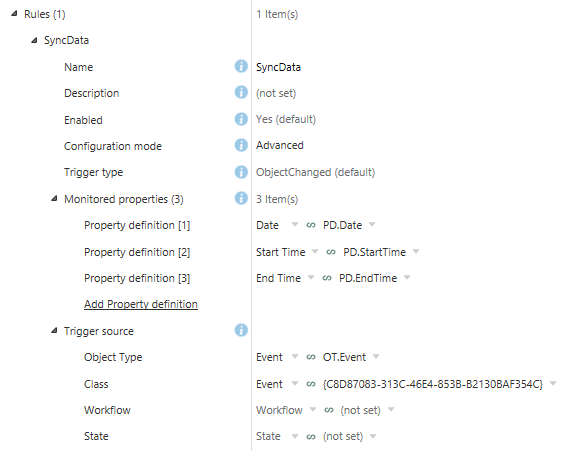Click the info icon beside Description
Image resolution: width=578 pixels, height=451 pixels.
click(x=241, y=92)
